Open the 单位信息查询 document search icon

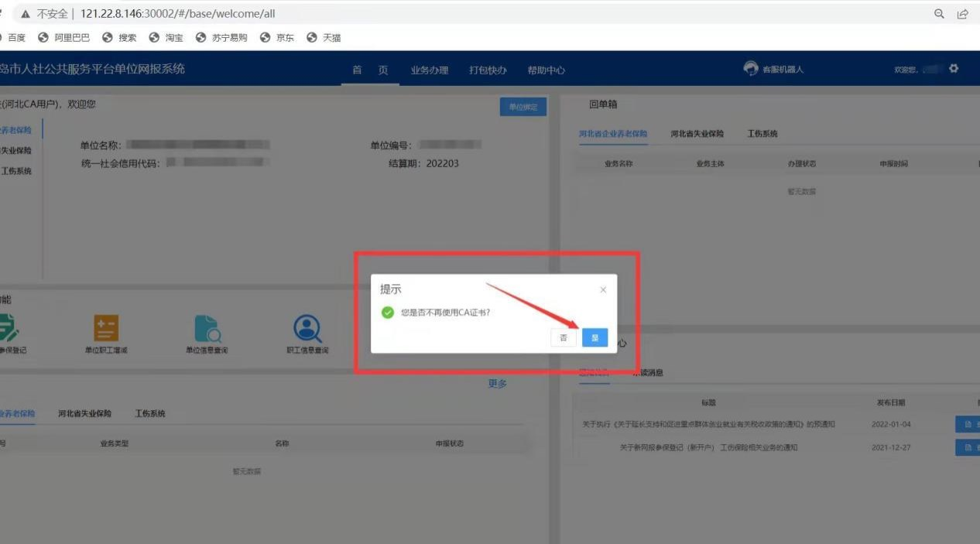click(x=207, y=328)
